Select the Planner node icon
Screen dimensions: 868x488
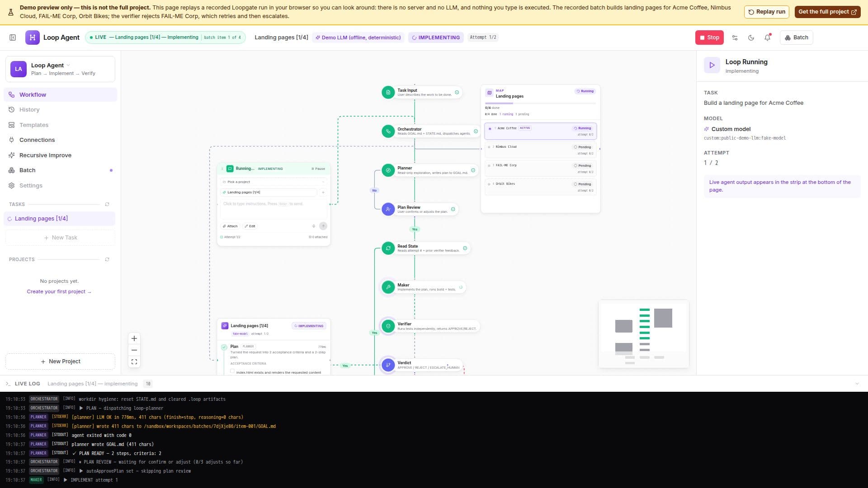388,170
